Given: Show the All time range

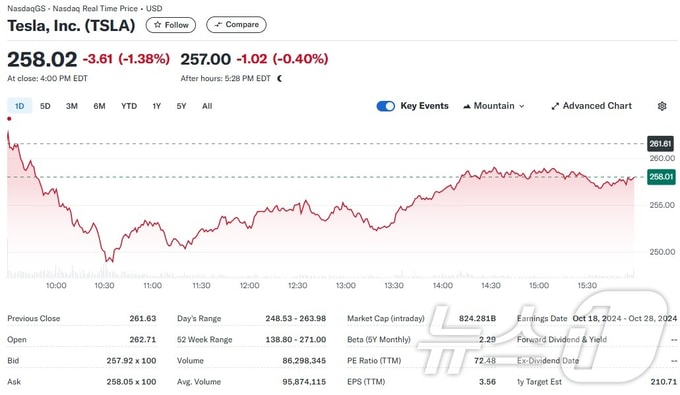Looking at the screenshot, I should pyautogui.click(x=207, y=106).
